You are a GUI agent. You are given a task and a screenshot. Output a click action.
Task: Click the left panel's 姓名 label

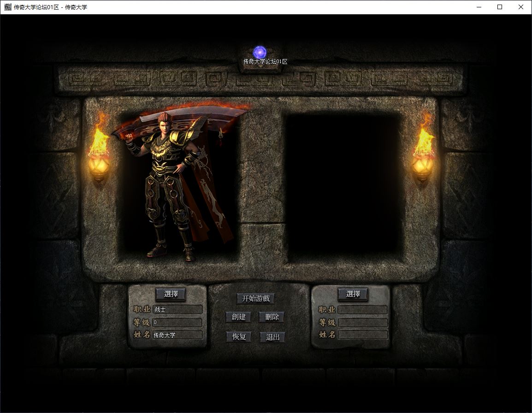tap(142, 335)
